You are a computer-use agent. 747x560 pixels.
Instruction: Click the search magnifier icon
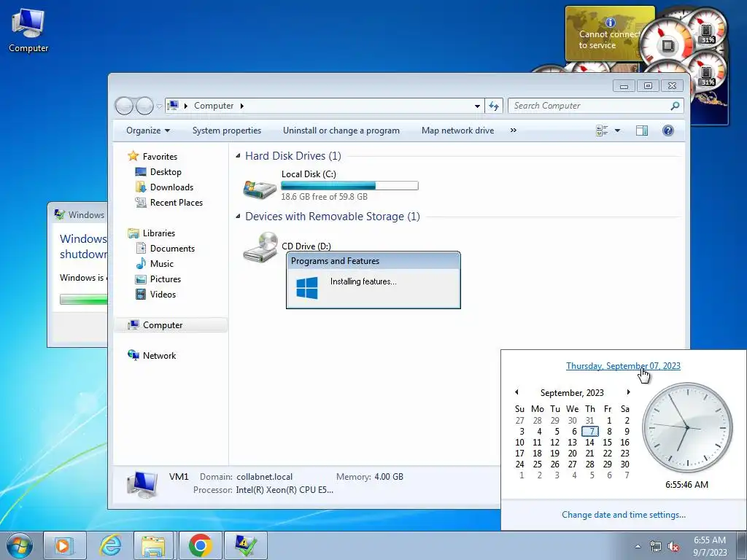click(675, 106)
